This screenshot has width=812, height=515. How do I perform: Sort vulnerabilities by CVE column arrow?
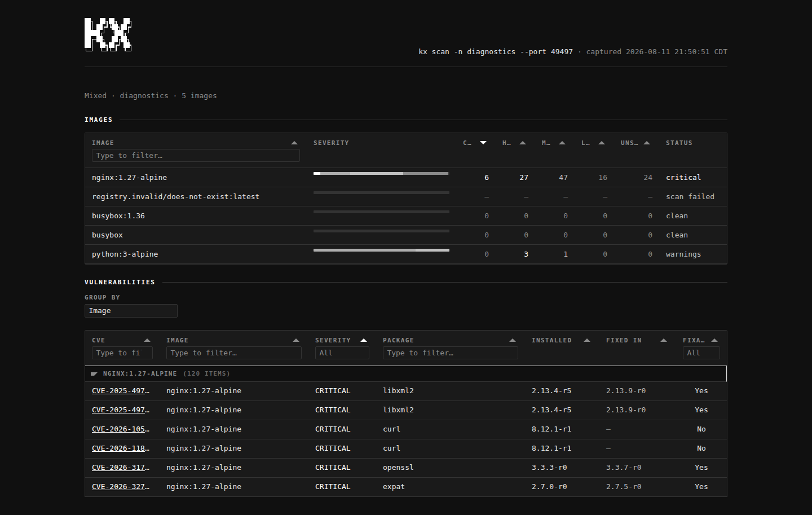point(147,340)
